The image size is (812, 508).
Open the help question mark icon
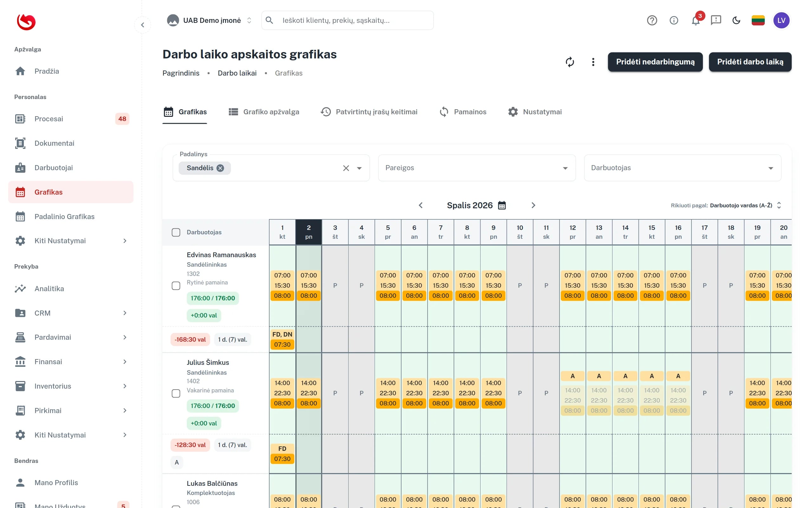652,21
